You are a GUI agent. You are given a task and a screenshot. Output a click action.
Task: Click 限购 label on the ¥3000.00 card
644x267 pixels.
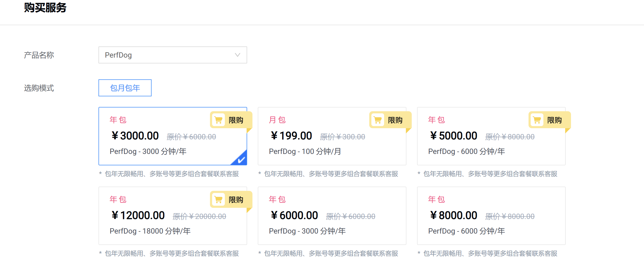tap(236, 120)
